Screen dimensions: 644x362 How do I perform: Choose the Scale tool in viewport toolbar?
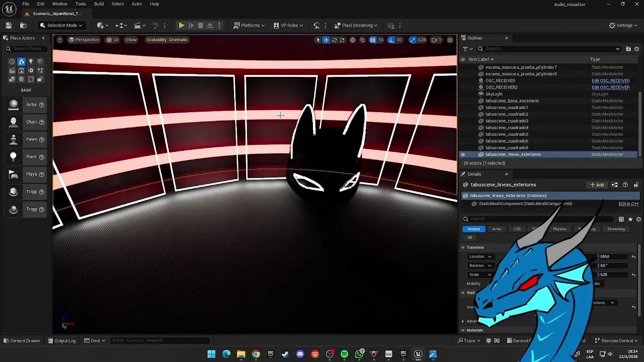point(342,40)
